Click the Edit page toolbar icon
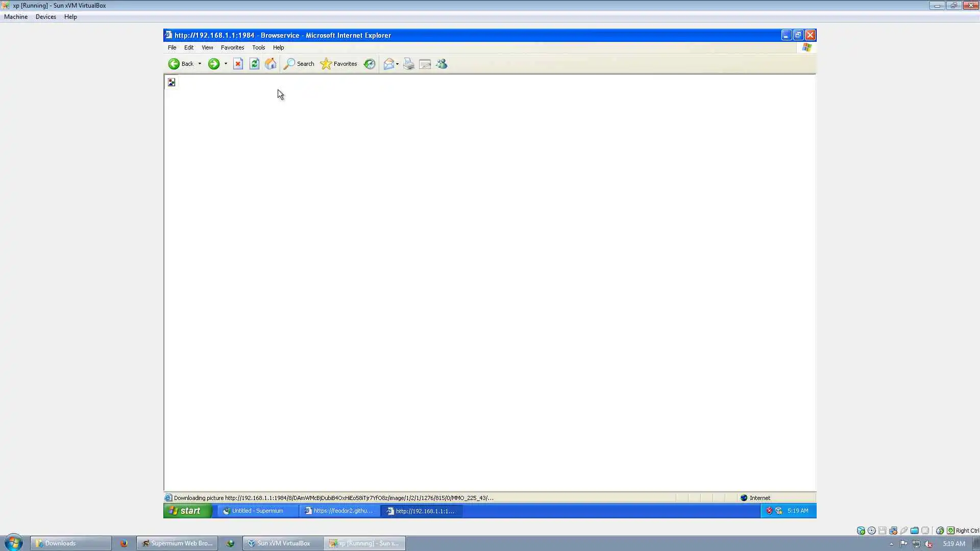This screenshot has height=551, width=980. (x=425, y=64)
